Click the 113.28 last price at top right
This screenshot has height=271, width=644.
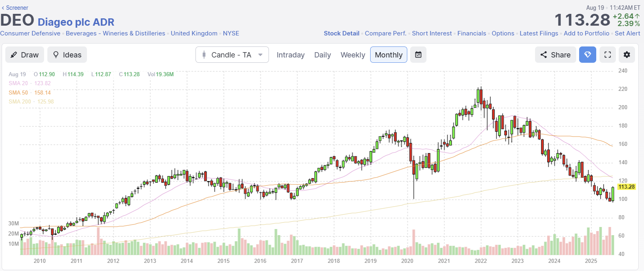click(x=582, y=20)
